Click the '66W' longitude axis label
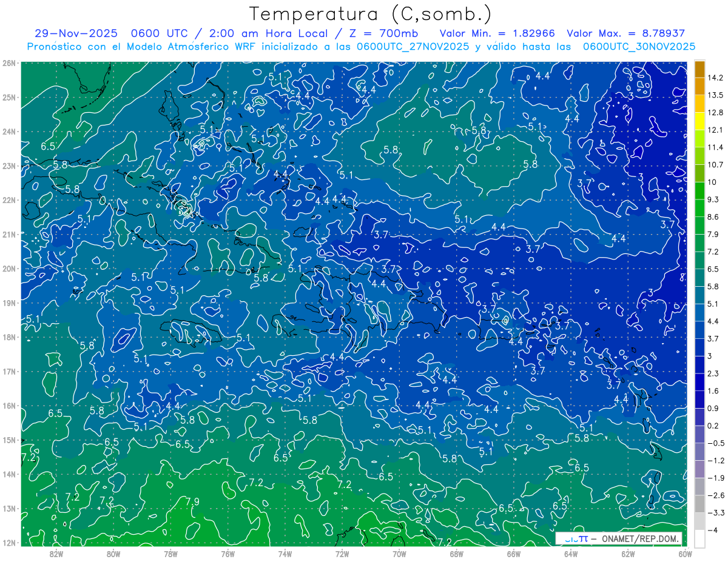The image size is (728, 562). click(513, 554)
